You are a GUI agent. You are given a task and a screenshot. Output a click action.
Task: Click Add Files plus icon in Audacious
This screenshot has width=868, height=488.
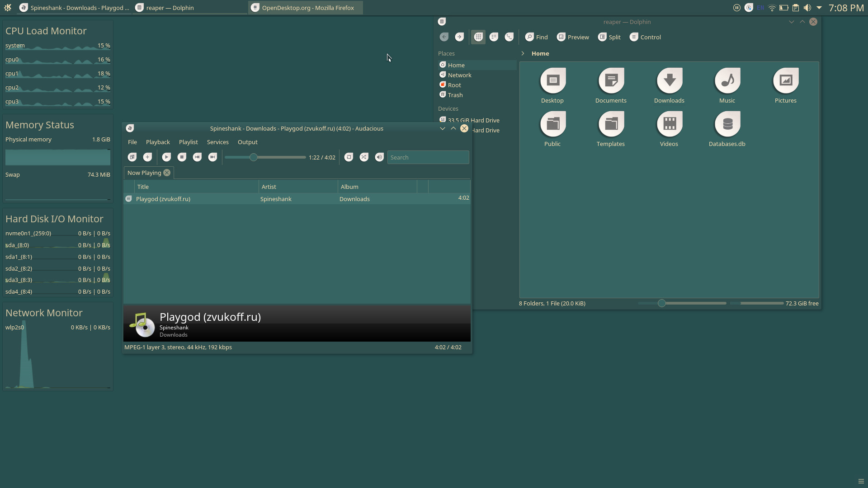tap(147, 157)
